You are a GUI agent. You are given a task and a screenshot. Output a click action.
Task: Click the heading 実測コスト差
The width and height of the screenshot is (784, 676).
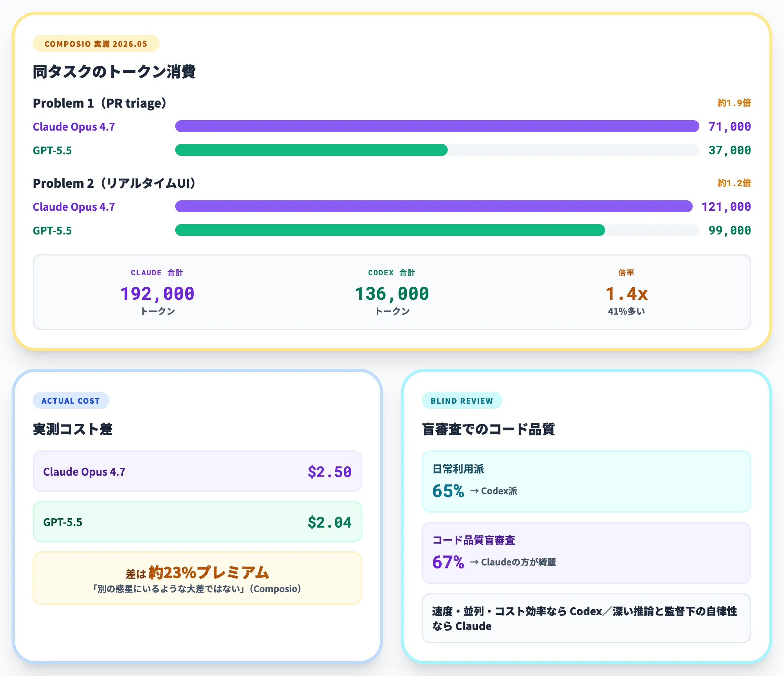(x=73, y=429)
